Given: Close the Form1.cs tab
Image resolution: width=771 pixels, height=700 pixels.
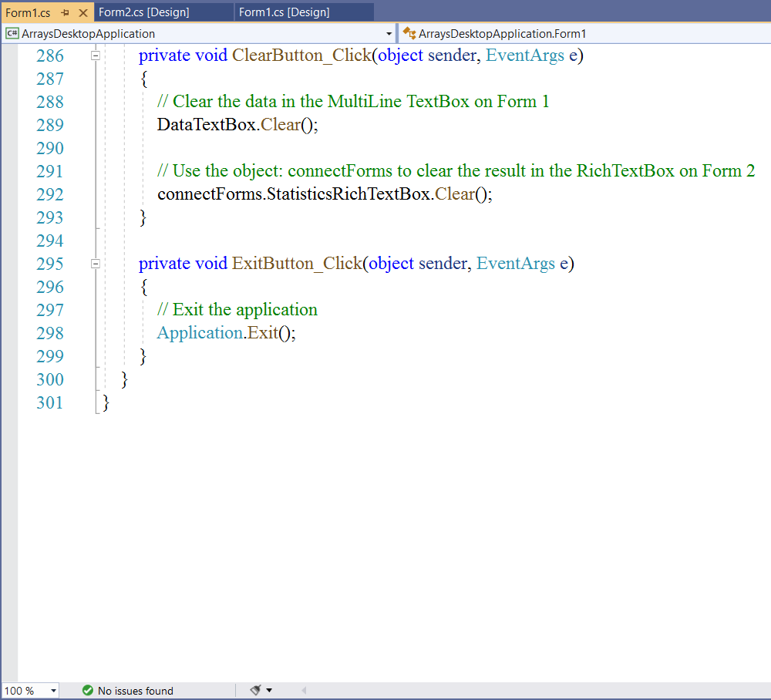Looking at the screenshot, I should [83, 13].
